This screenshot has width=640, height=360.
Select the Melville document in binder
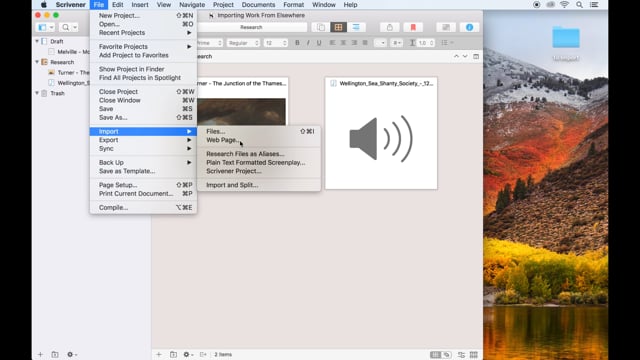69,52
